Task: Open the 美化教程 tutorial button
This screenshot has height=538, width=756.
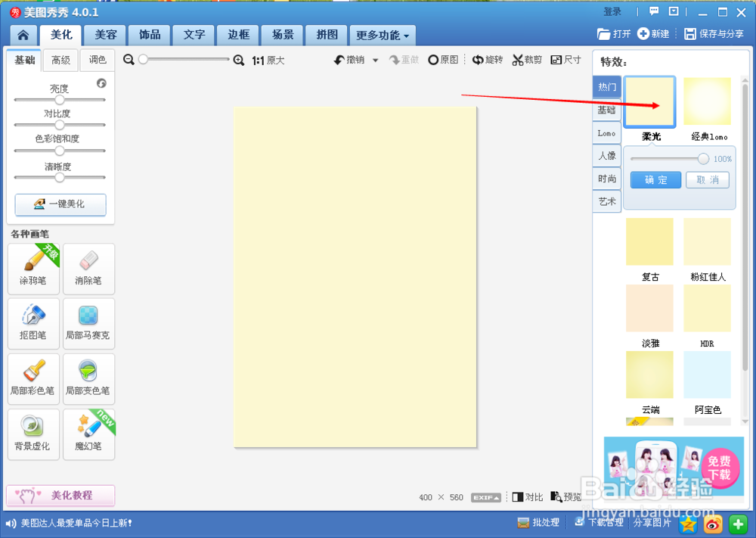Action: click(x=60, y=496)
